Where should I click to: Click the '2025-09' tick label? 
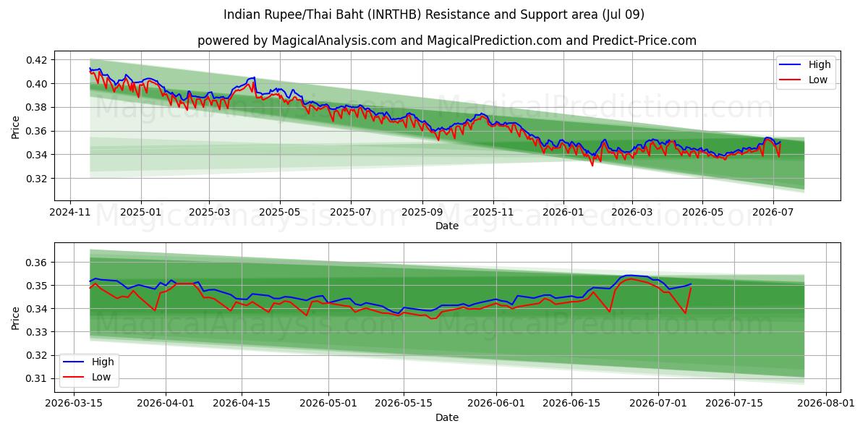(x=422, y=213)
